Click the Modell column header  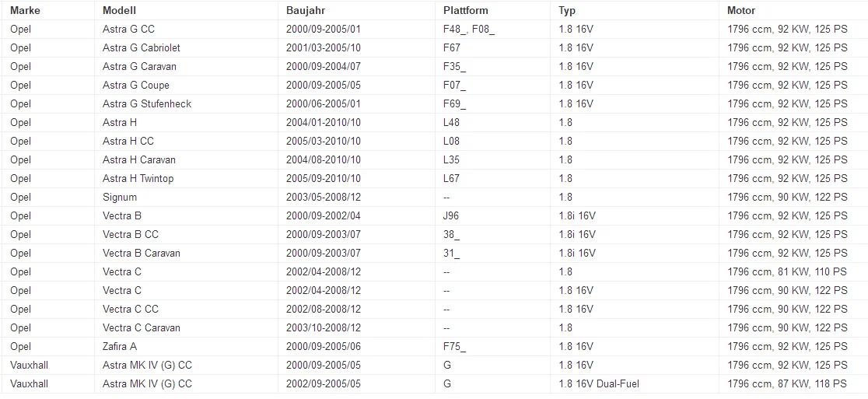tap(119, 10)
